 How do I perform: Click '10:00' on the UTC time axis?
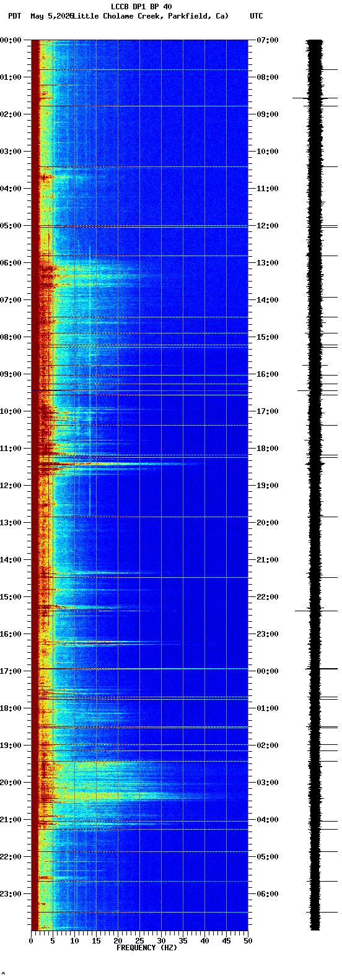[268, 152]
